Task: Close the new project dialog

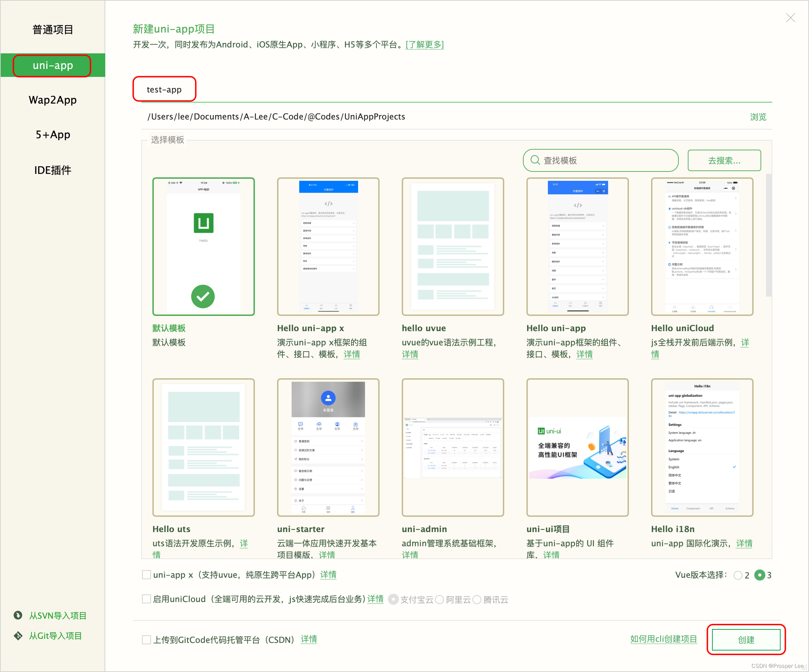Action: point(791,18)
